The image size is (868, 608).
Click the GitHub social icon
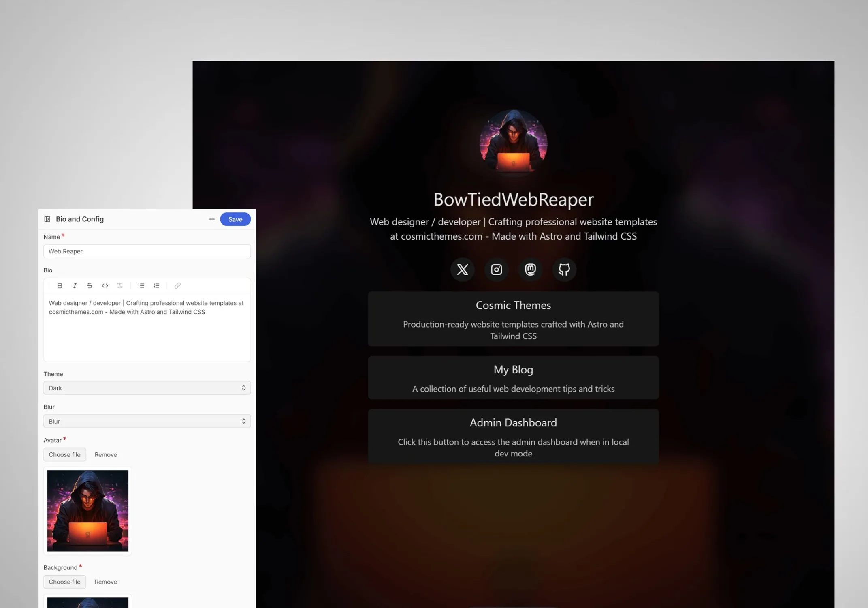coord(564,269)
